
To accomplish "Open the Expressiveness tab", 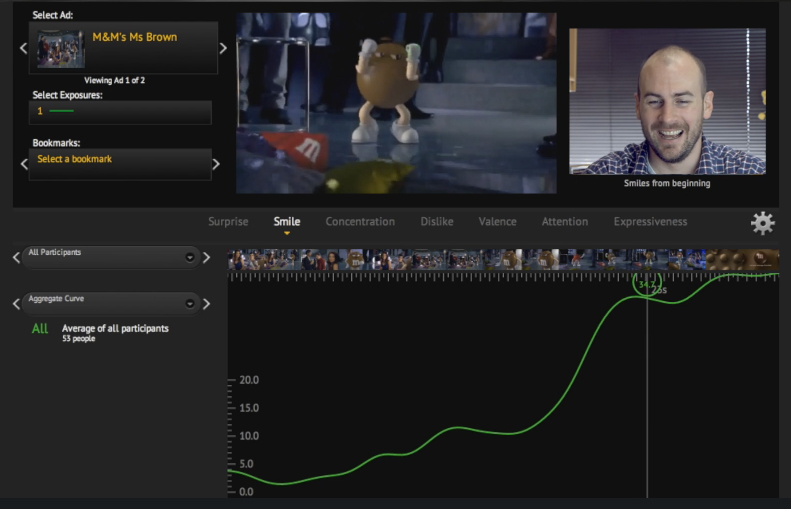I will pyautogui.click(x=650, y=222).
